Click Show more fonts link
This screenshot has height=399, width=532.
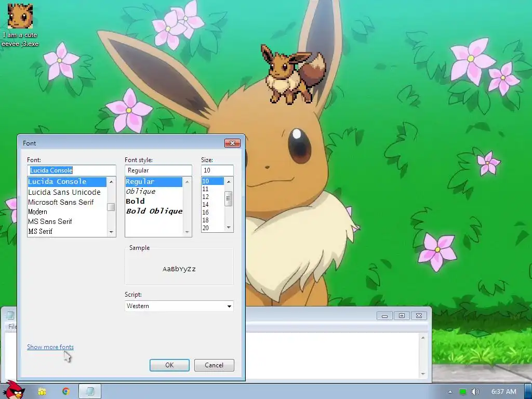click(50, 347)
